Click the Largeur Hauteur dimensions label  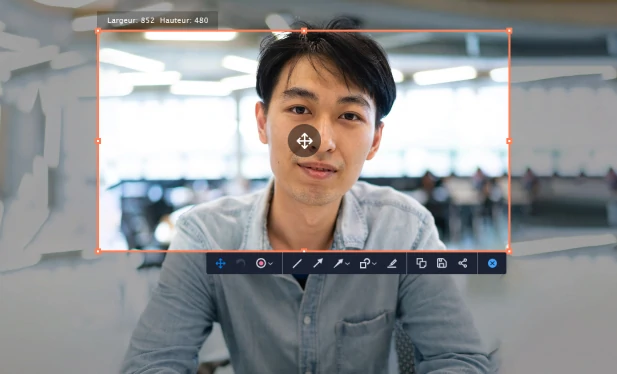click(x=158, y=20)
